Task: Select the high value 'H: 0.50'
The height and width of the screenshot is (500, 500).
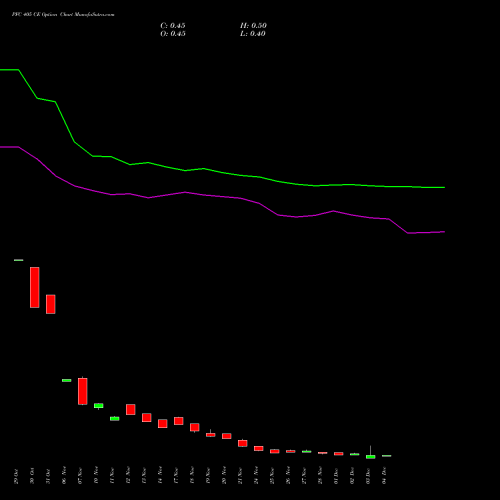Action: (253, 26)
